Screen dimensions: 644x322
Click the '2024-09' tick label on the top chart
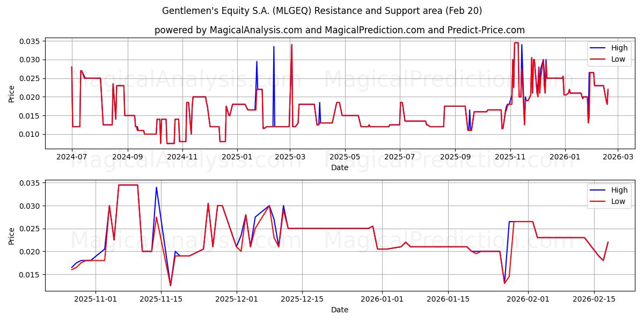pyautogui.click(x=127, y=157)
